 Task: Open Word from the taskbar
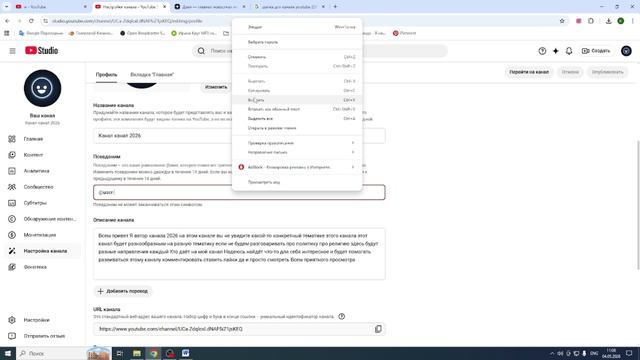tap(185, 353)
